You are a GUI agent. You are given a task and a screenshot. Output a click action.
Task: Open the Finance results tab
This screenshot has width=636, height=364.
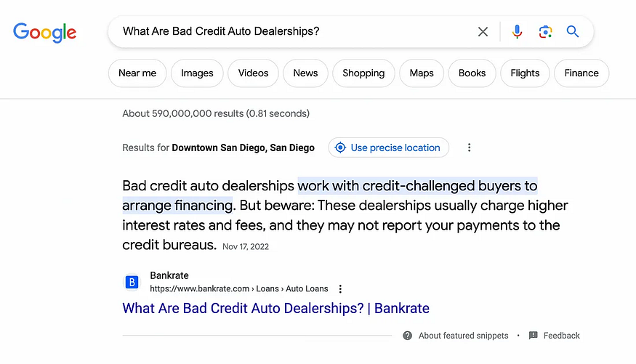[581, 73]
